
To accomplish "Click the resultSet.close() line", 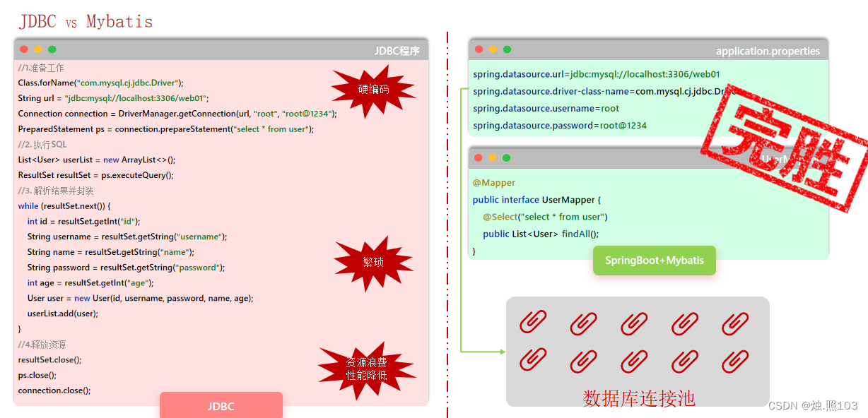I will [49, 360].
